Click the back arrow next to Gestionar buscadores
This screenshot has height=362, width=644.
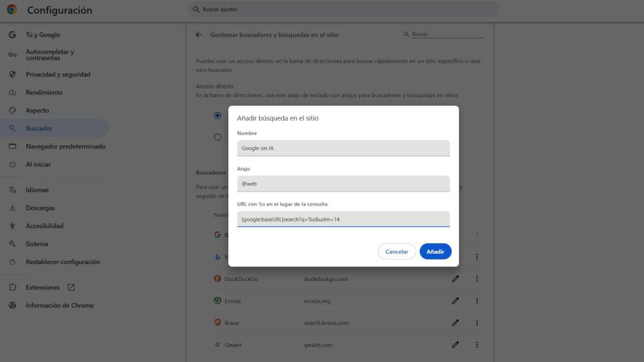point(199,35)
